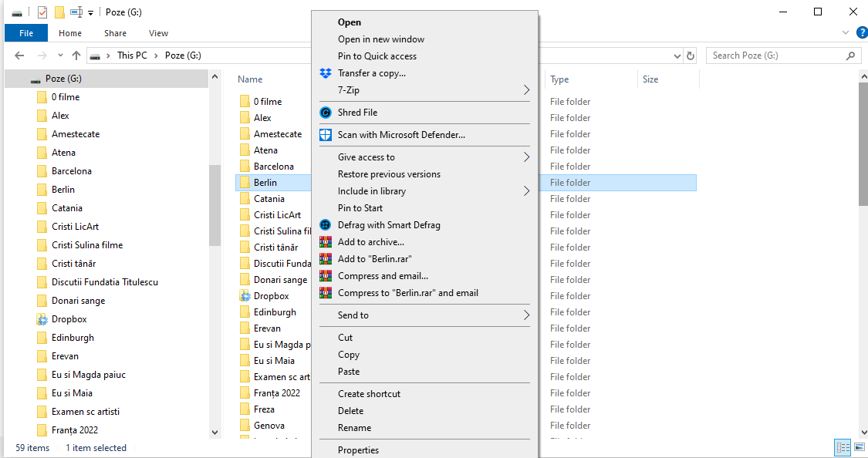The width and height of the screenshot is (868, 458).
Task: Click the Shred File blue icon
Action: click(326, 113)
